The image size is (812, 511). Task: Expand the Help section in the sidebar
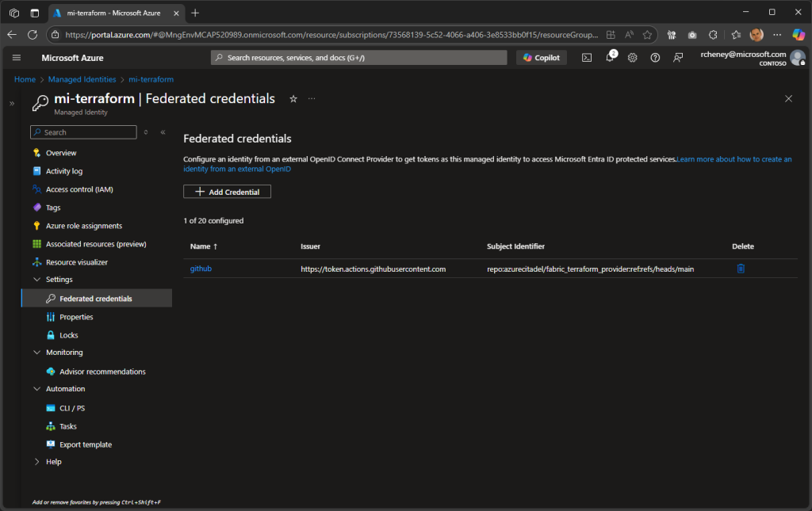pyautogui.click(x=36, y=461)
